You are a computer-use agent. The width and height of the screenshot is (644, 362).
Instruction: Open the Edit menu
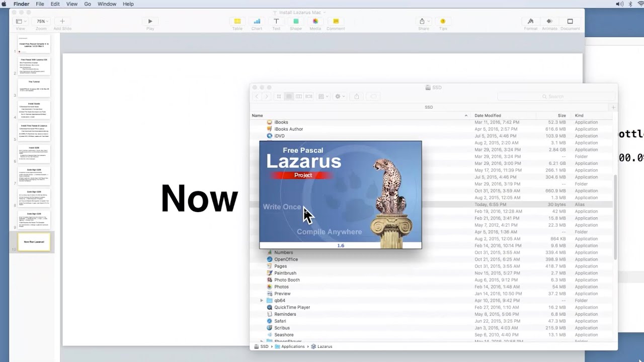click(55, 4)
